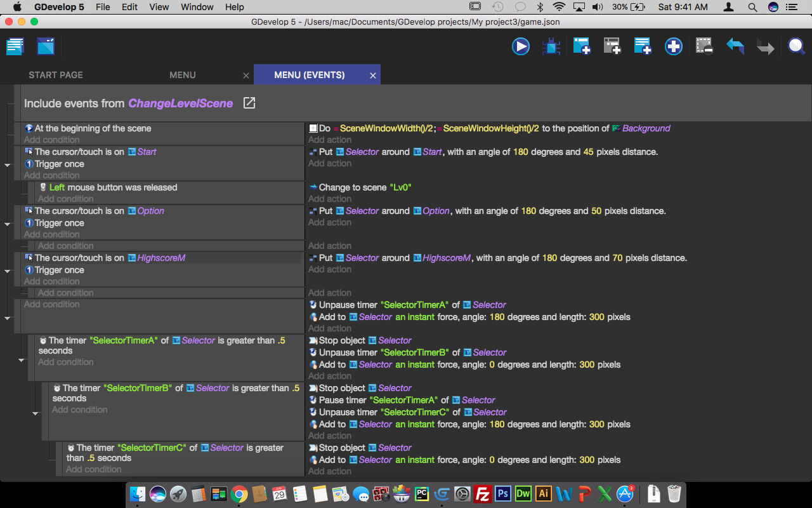Viewport: 812px width, 508px height.
Task: Launch Illustrator from the dock
Action: (x=544, y=494)
